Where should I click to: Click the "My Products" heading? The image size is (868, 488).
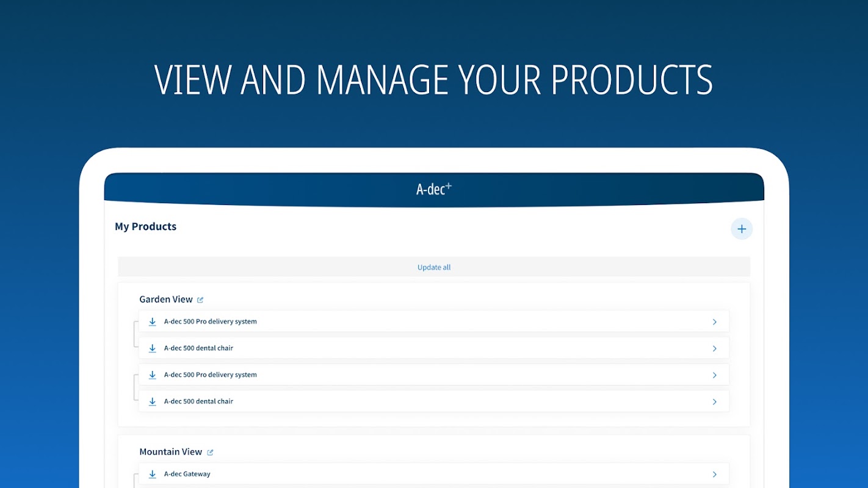tap(146, 226)
